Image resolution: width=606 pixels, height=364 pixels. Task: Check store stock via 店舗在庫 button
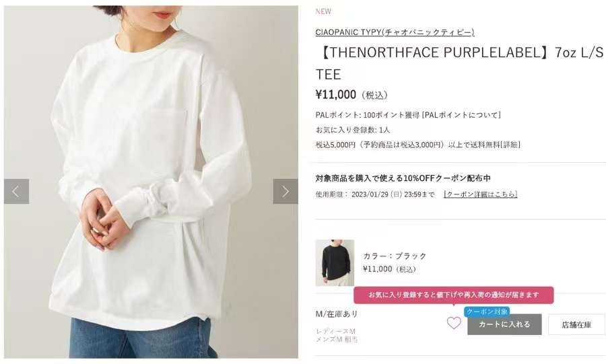click(x=576, y=324)
